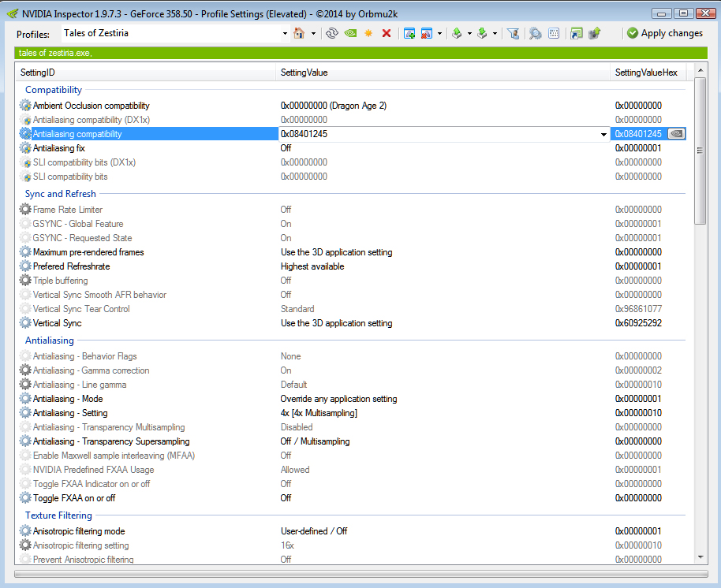The width and height of the screenshot is (721, 588).
Task: Click the Texture Filtering group header
Action: pyautogui.click(x=58, y=515)
